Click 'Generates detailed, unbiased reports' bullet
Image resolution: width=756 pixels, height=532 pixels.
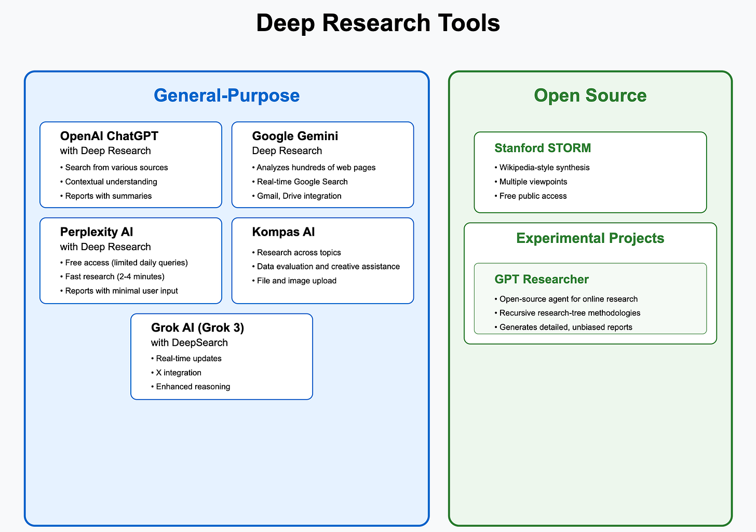pyautogui.click(x=563, y=327)
